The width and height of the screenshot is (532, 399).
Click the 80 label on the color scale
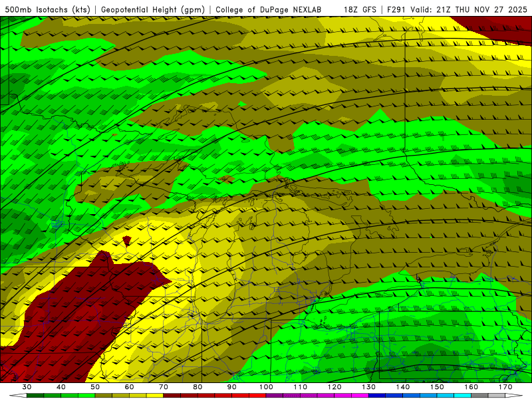(198, 387)
